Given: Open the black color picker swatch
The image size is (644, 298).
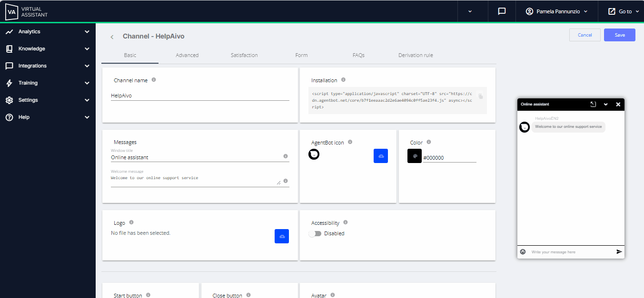Looking at the screenshot, I should click(x=415, y=156).
